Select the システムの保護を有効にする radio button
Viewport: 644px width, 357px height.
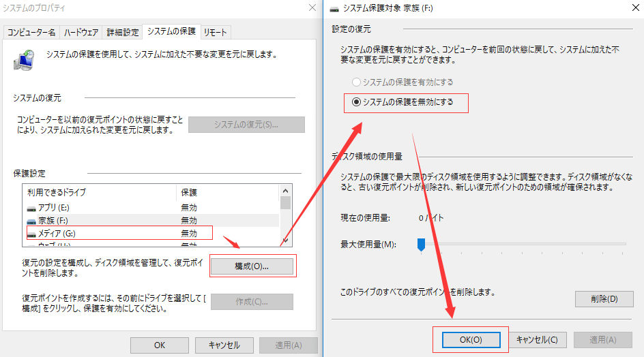(x=356, y=82)
